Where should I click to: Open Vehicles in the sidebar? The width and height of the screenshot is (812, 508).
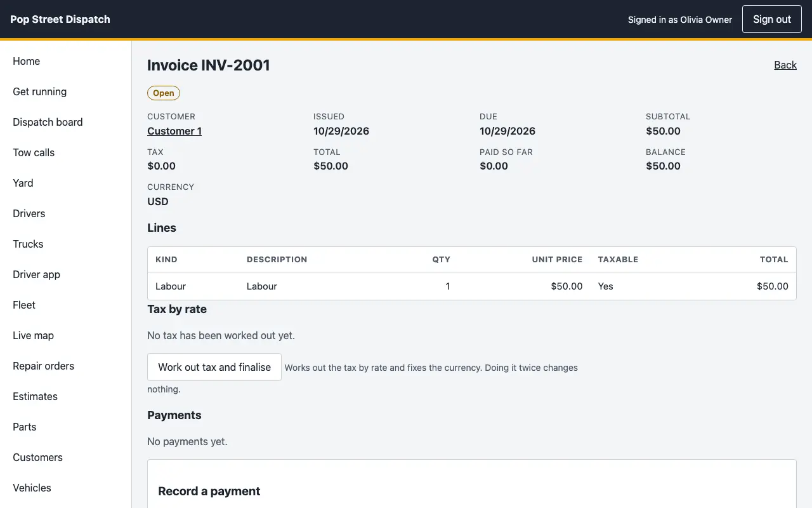(32, 488)
